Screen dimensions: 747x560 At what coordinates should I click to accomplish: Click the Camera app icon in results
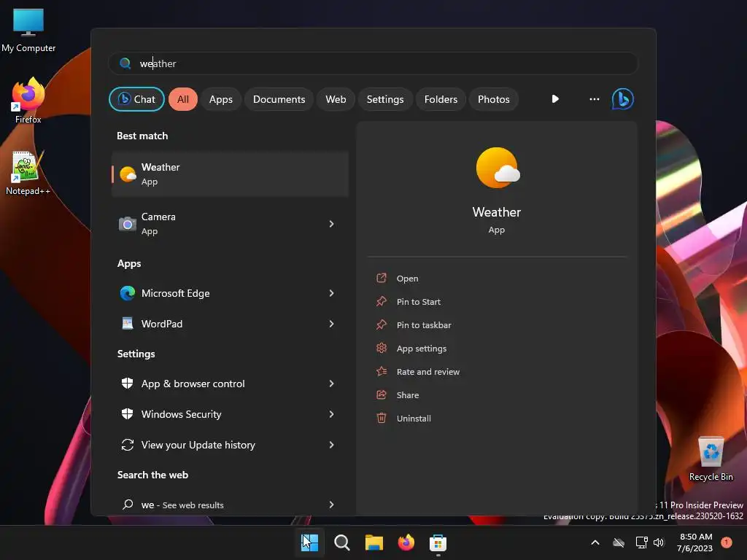[x=127, y=224]
